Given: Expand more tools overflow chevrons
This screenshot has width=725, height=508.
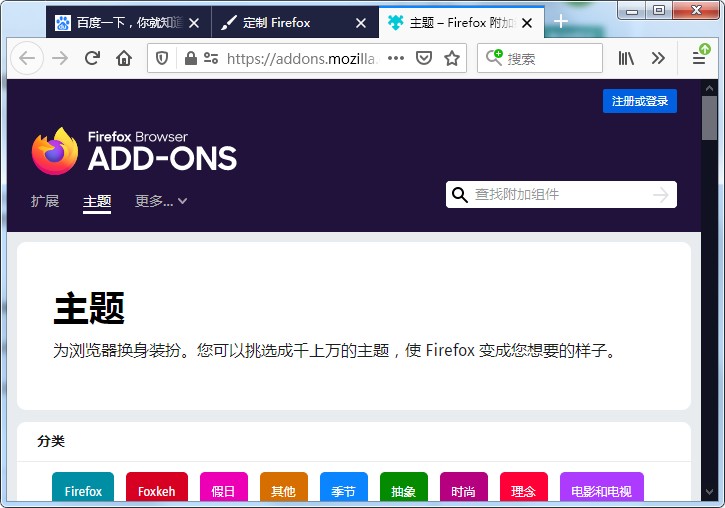Looking at the screenshot, I should click(658, 58).
